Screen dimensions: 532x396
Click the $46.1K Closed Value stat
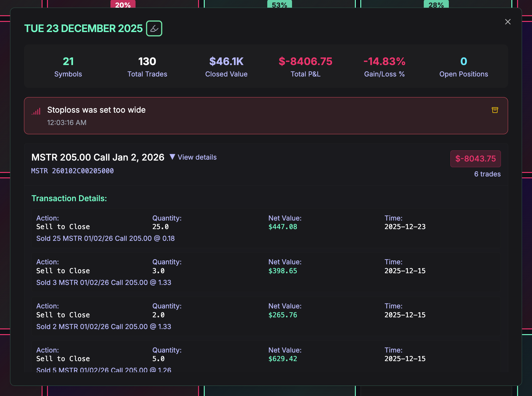226,66
